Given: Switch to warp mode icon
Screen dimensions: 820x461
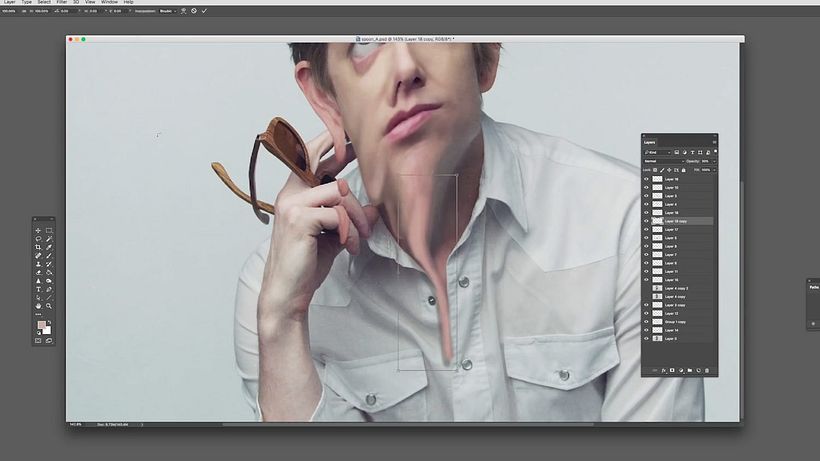Looking at the screenshot, I should [184, 10].
